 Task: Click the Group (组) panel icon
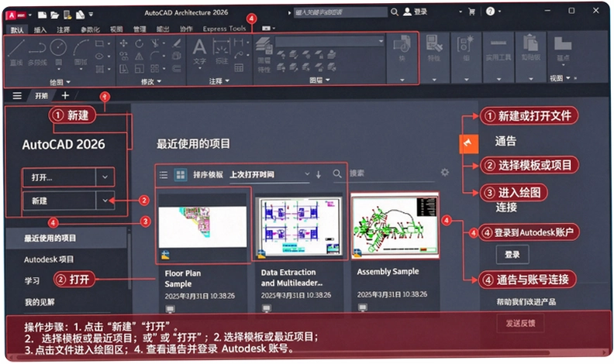(x=466, y=49)
